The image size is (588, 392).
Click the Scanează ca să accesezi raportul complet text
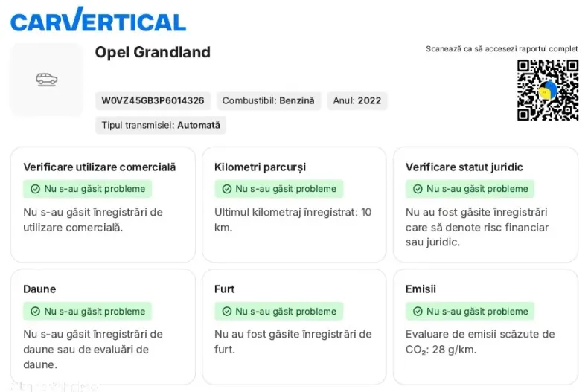tap(502, 49)
